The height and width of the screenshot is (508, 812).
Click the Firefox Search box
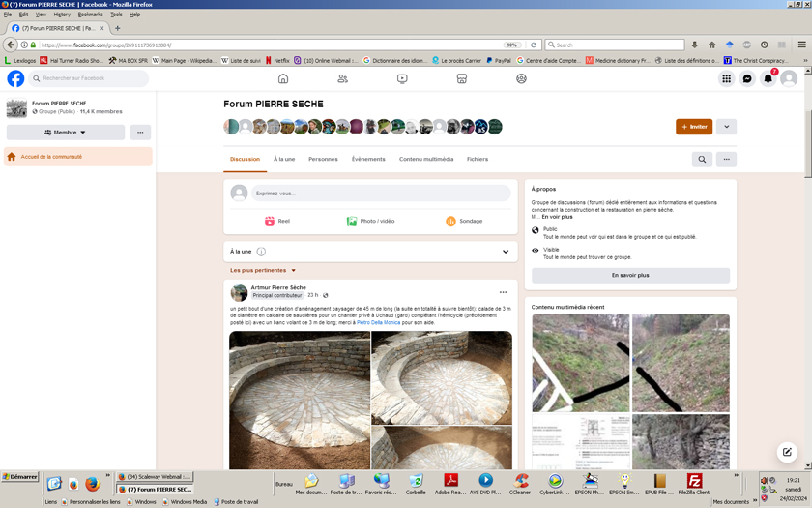[x=615, y=45]
